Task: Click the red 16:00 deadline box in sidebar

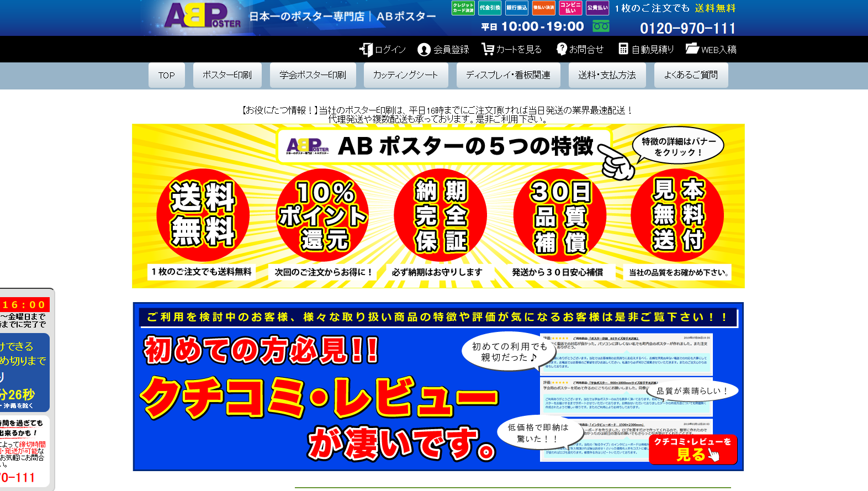Action: click(x=24, y=304)
